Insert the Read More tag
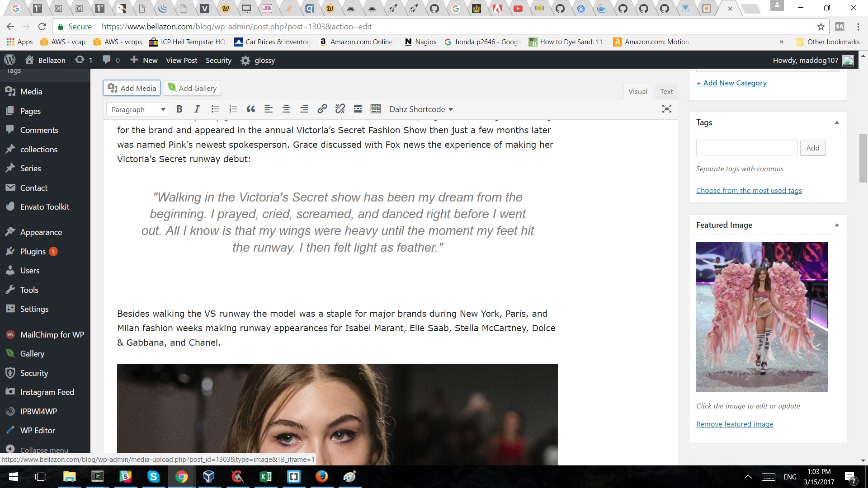 (358, 109)
